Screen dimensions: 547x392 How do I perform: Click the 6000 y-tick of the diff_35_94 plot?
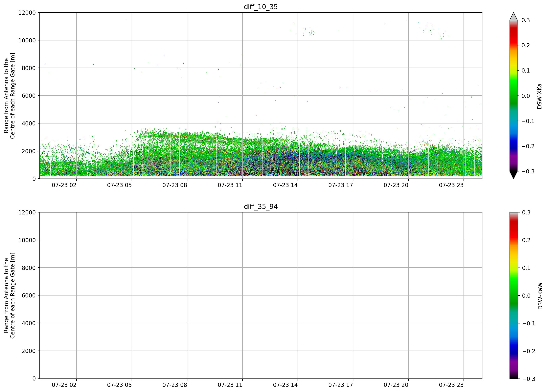coord(29,295)
